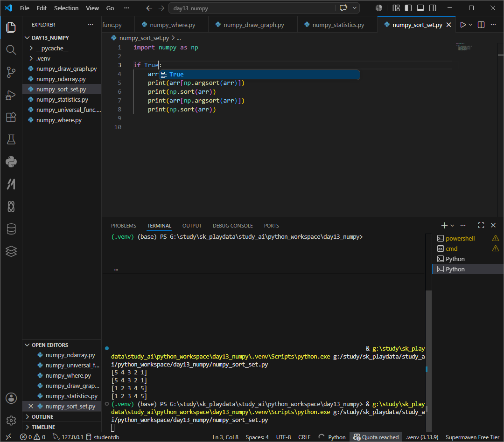Click the editor minimap code preview

coord(464,47)
